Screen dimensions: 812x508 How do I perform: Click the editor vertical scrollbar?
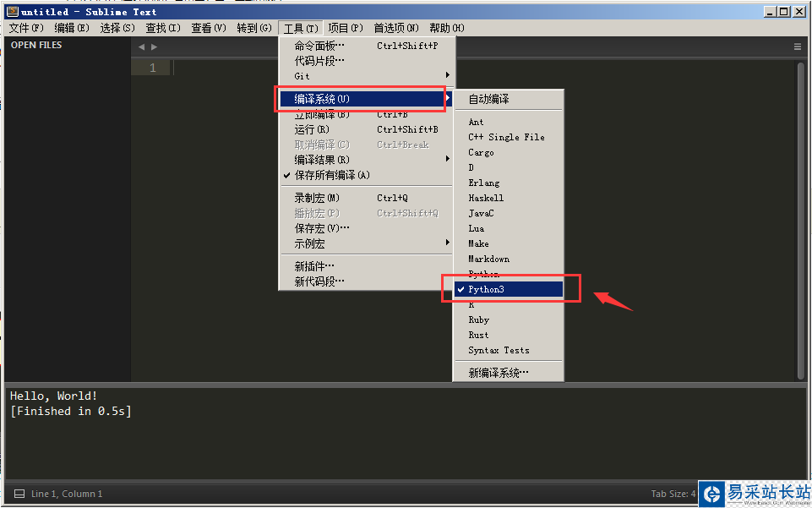pos(801,220)
